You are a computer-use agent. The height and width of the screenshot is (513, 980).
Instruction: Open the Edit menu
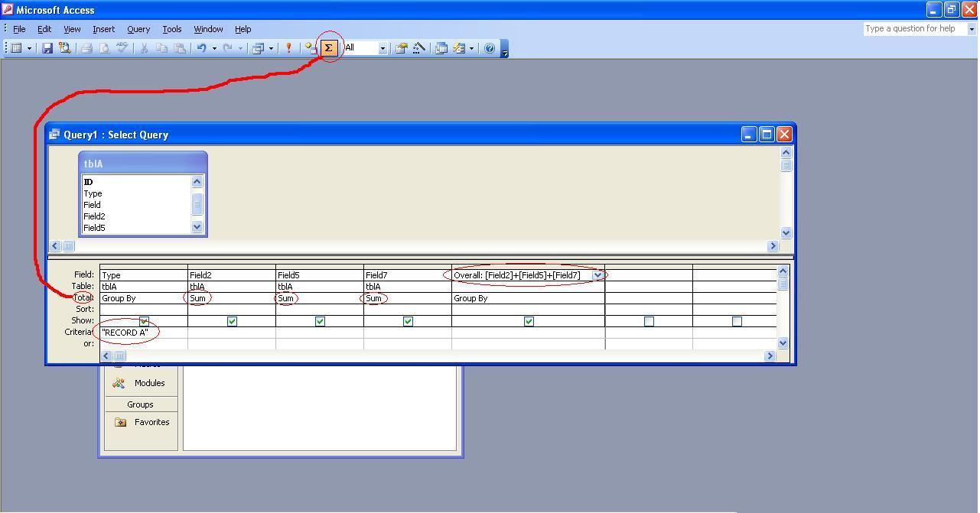coord(44,29)
